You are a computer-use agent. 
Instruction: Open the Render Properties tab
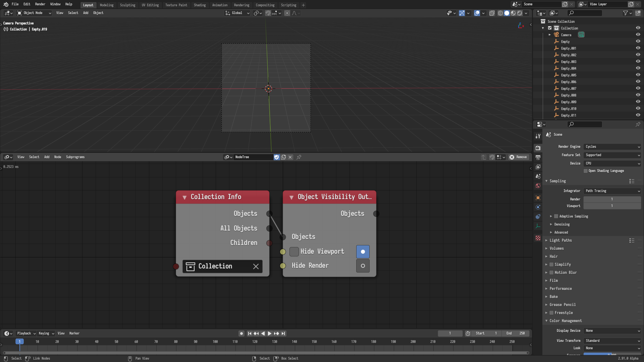pyautogui.click(x=538, y=147)
